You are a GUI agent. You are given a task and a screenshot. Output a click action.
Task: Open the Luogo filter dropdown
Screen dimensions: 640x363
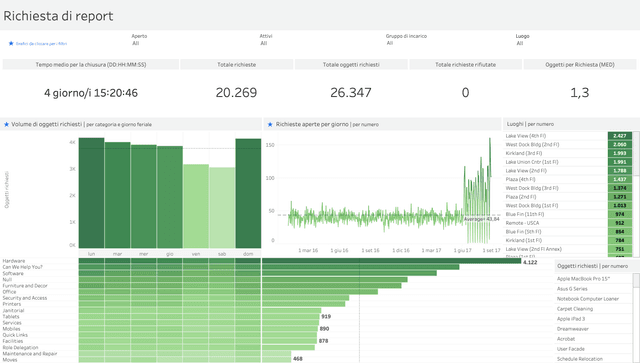576,43
